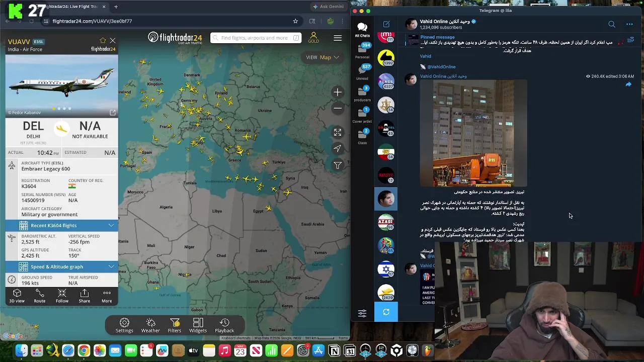644x362 pixels.
Task: Open Music app in the Dock
Action: pos(224,350)
